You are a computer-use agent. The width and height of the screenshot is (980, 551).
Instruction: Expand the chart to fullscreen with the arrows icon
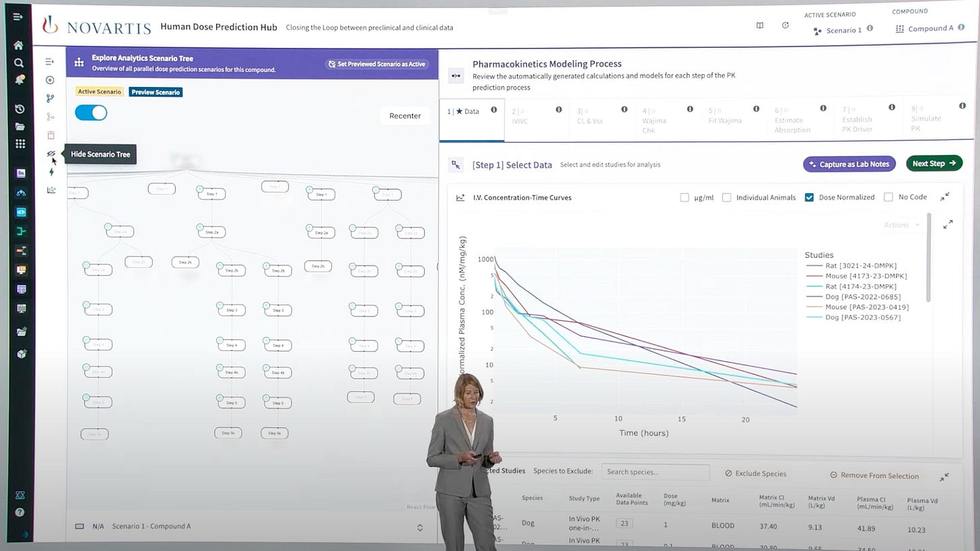[948, 224]
